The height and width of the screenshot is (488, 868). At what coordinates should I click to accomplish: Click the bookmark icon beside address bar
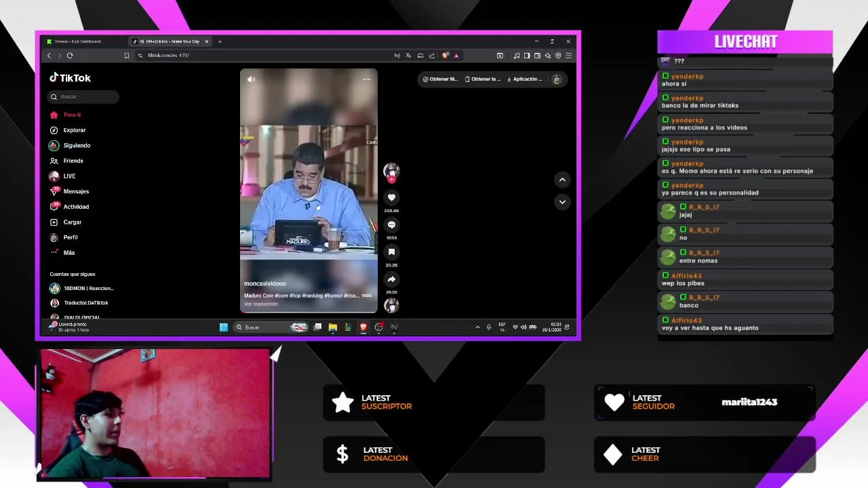click(x=126, y=56)
